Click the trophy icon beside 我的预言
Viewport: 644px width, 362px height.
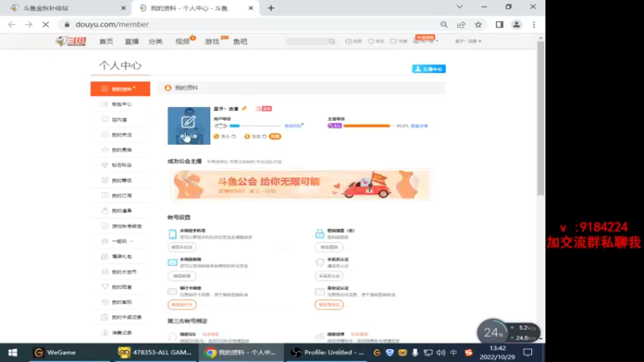pos(105,286)
